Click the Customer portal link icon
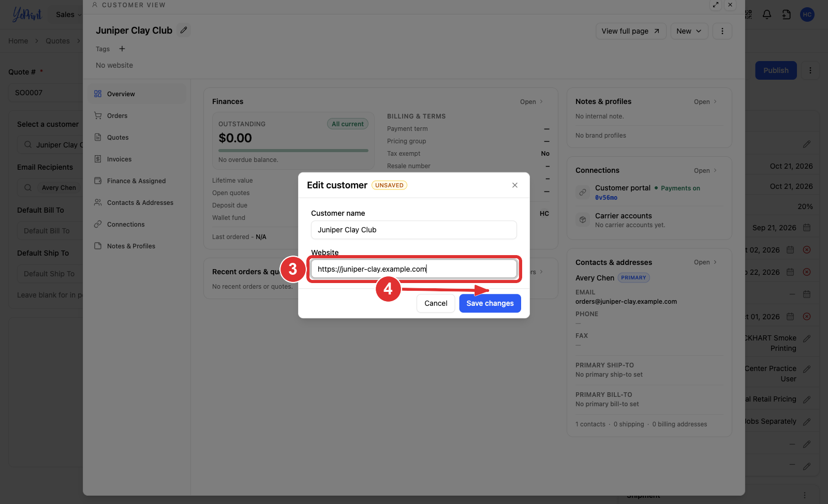Screen dimensions: 828x504 (583, 192)
